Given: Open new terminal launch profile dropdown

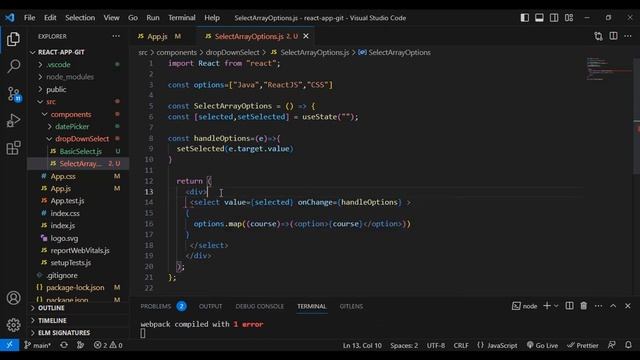Looking at the screenshot, I should coord(556,306).
